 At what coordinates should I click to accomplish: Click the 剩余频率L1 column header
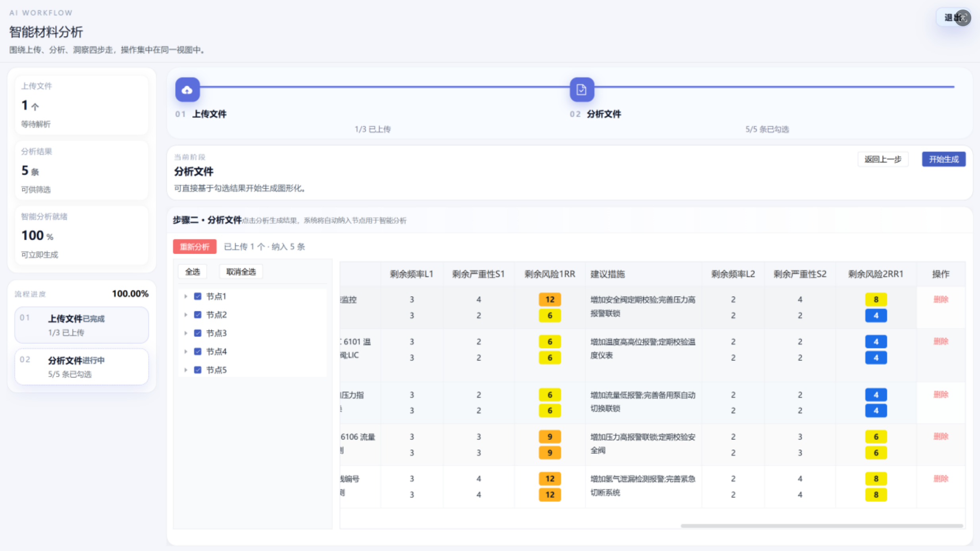click(x=411, y=274)
